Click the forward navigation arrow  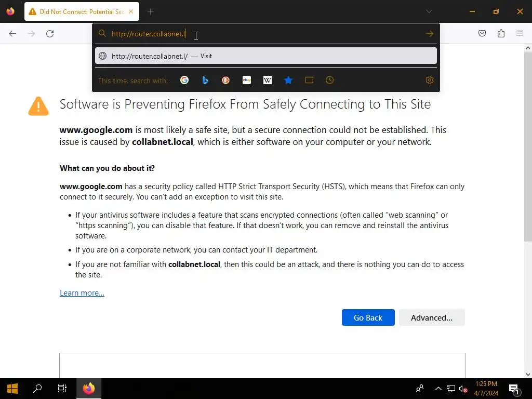[31, 34]
